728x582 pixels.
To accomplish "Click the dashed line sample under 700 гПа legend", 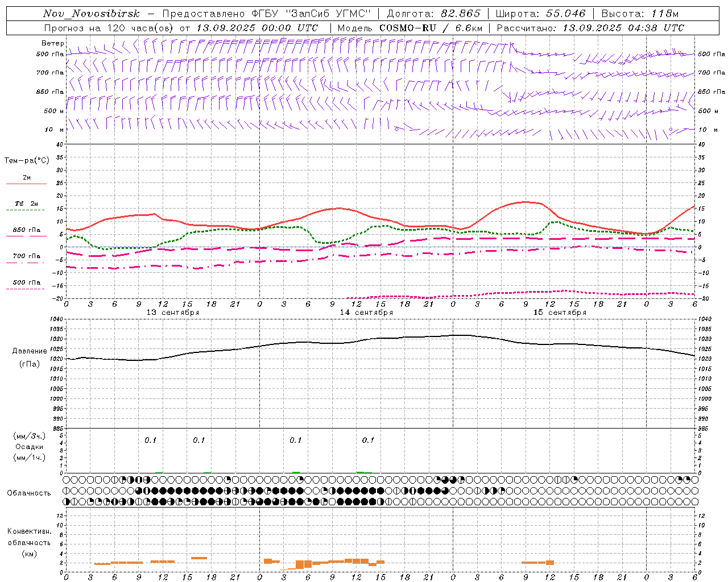I will tap(26, 263).
